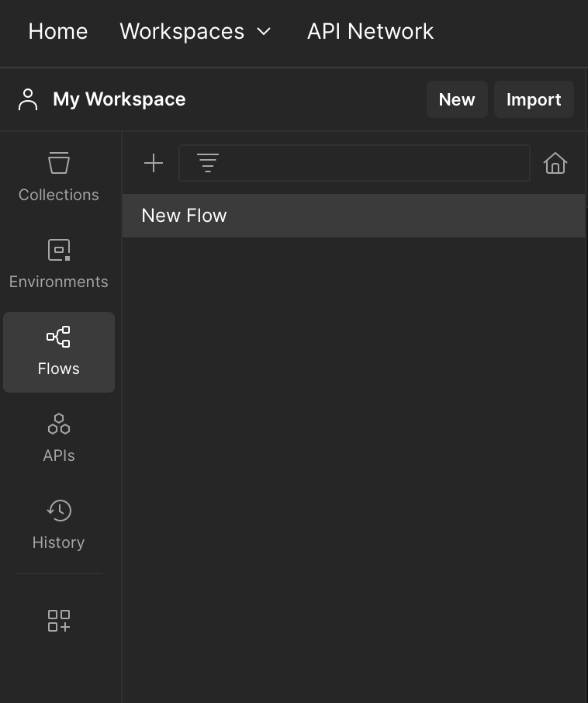The height and width of the screenshot is (703, 588).
Task: Open API Network from top navigation
Action: (x=370, y=32)
